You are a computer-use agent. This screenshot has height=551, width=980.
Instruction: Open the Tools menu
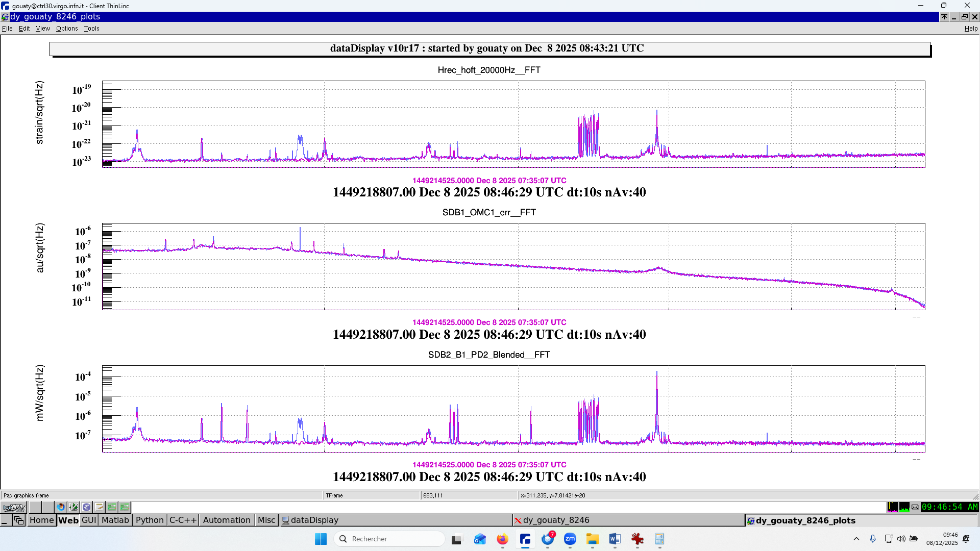click(x=91, y=29)
